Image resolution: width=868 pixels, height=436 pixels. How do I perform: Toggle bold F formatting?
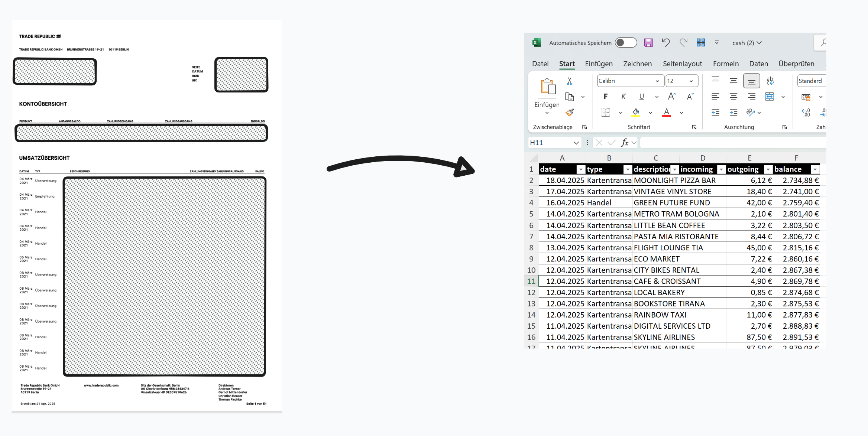pos(605,96)
